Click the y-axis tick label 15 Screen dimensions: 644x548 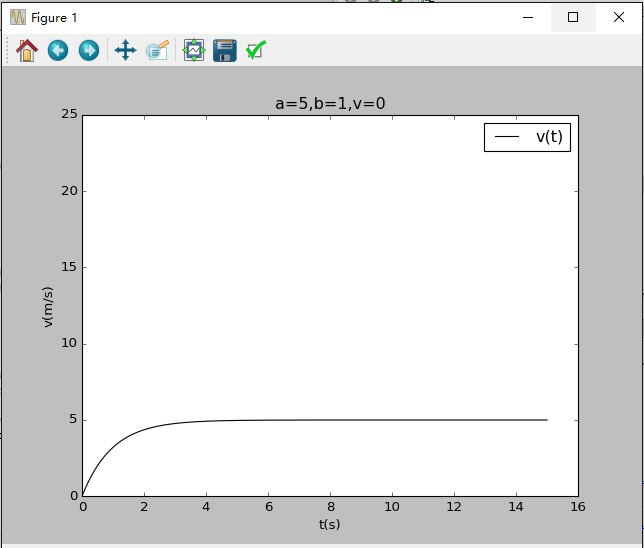pyautogui.click(x=69, y=267)
